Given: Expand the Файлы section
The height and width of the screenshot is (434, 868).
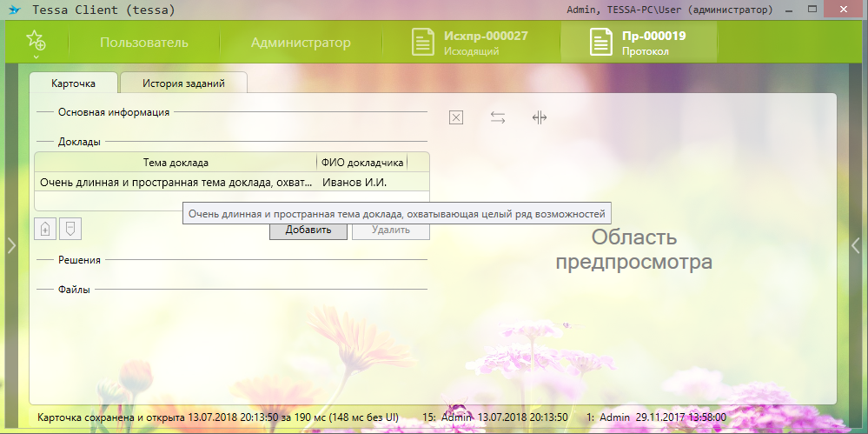Looking at the screenshot, I should (x=74, y=289).
